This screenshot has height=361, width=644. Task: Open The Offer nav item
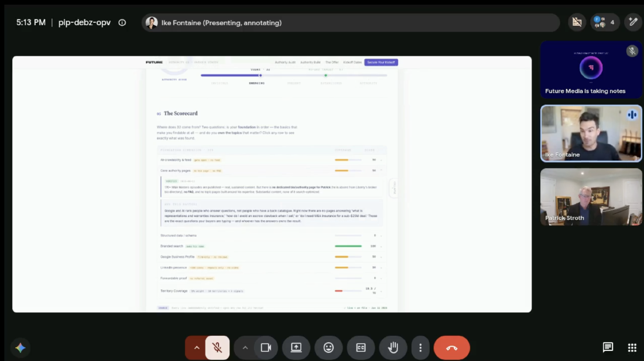[x=332, y=63]
